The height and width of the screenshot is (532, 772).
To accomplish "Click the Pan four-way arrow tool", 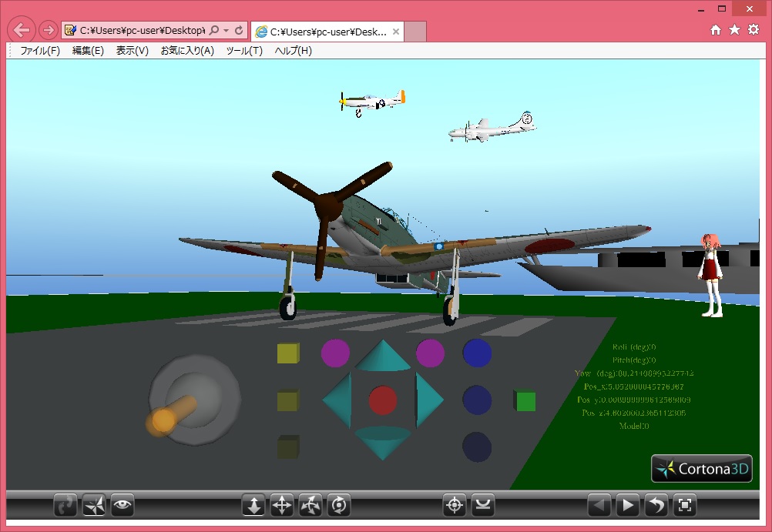I will [282, 506].
